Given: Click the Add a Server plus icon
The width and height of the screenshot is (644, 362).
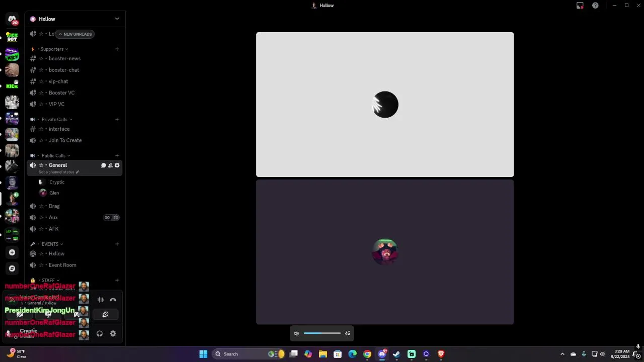Looking at the screenshot, I should [12, 252].
